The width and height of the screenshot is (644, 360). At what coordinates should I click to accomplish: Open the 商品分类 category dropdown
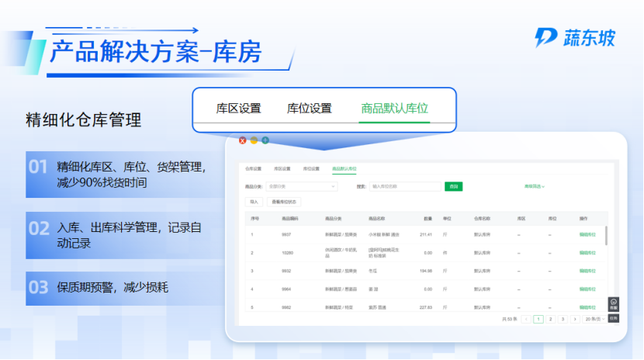pyautogui.click(x=302, y=186)
